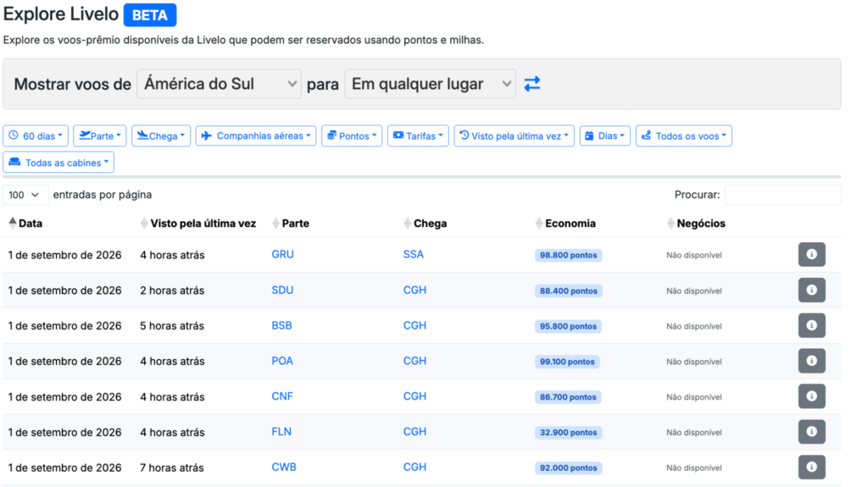
Task: Expand the 60 dias filter
Action: pyautogui.click(x=36, y=136)
